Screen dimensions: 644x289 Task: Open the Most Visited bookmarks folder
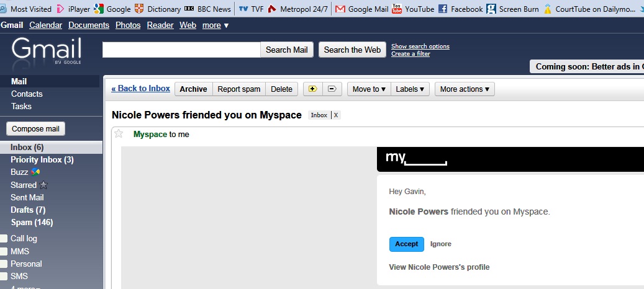pos(26,9)
